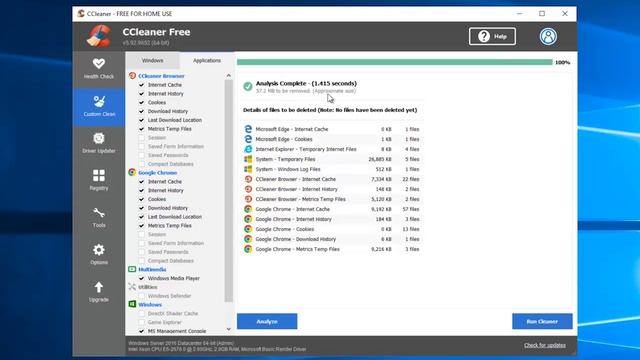Viewport: 640px width, 360px height.
Task: Uncheck Chrome Last Download Location
Action: point(142,217)
